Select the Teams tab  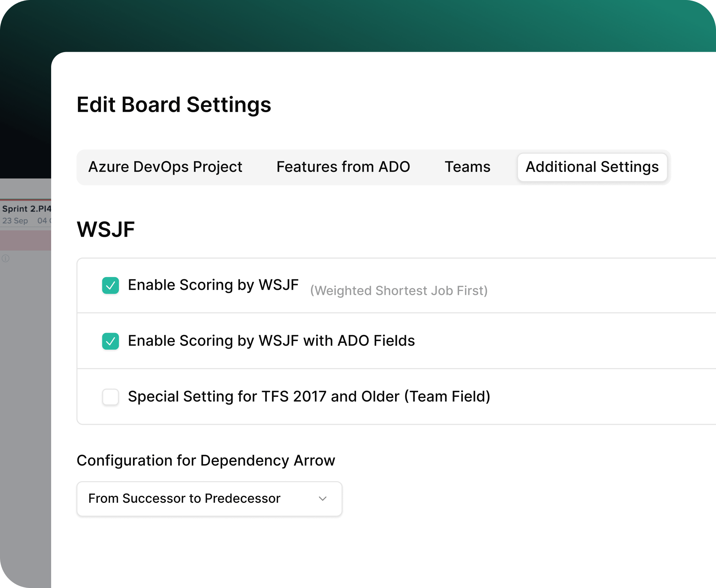[467, 167]
